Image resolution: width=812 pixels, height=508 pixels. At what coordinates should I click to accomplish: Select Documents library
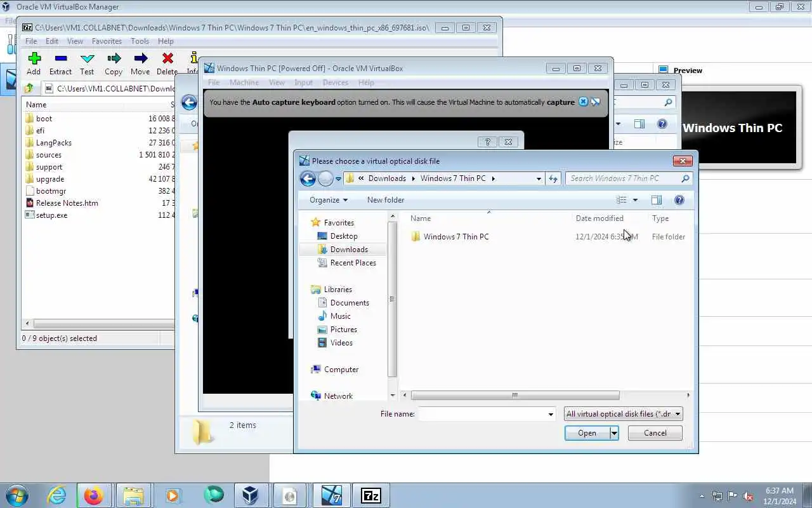[x=350, y=303]
